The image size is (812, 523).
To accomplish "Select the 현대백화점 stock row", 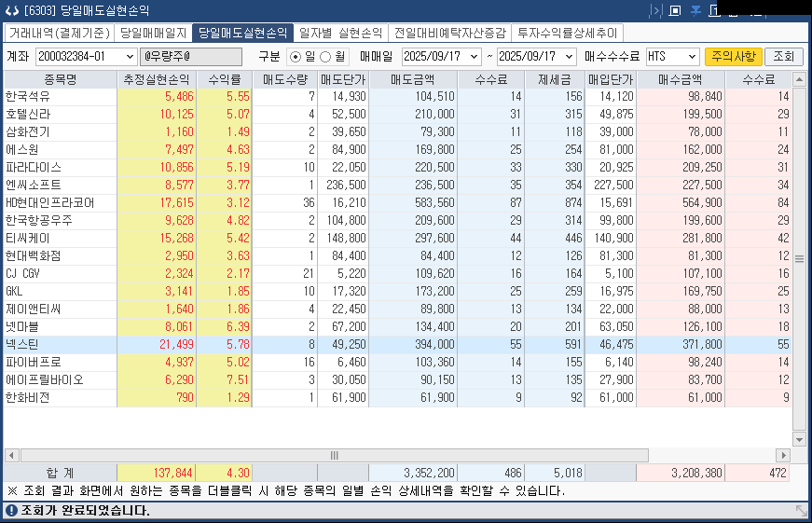I will 397,255.
